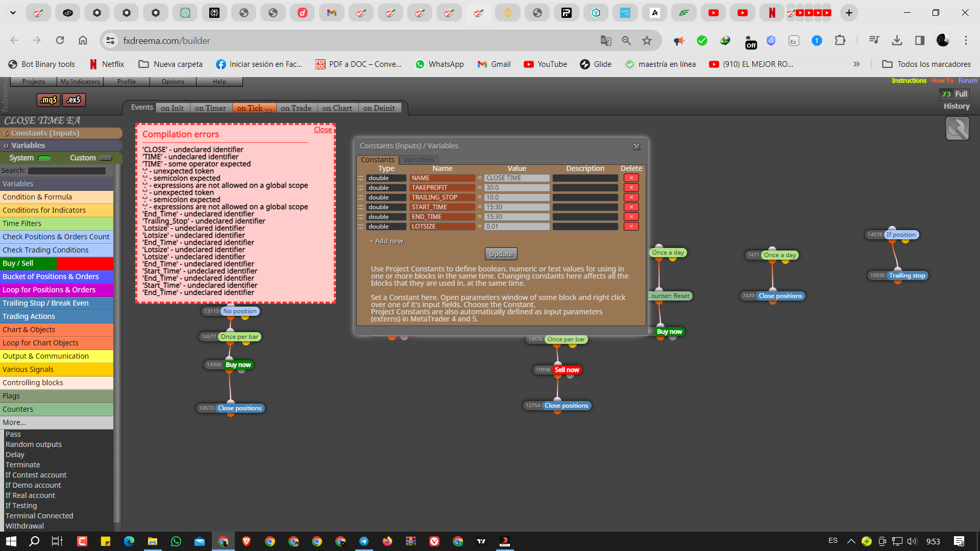
Task: Switch to the on Init event tab
Action: pyautogui.click(x=172, y=108)
